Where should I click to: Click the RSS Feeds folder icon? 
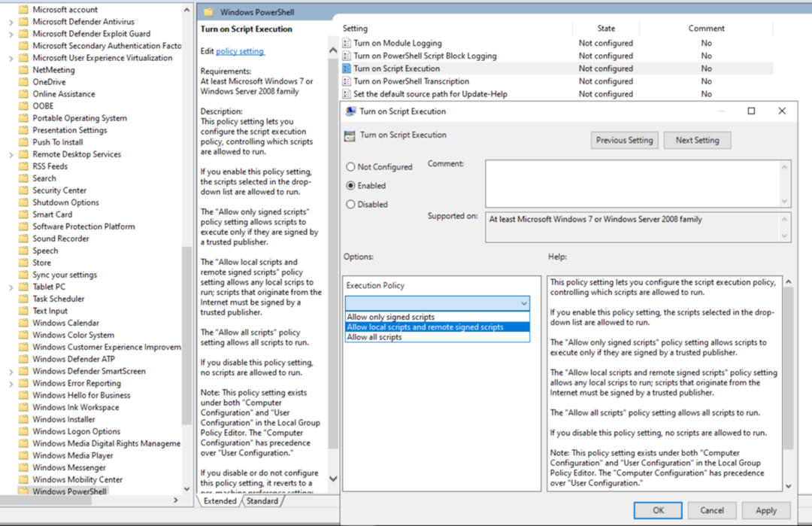pos(23,166)
